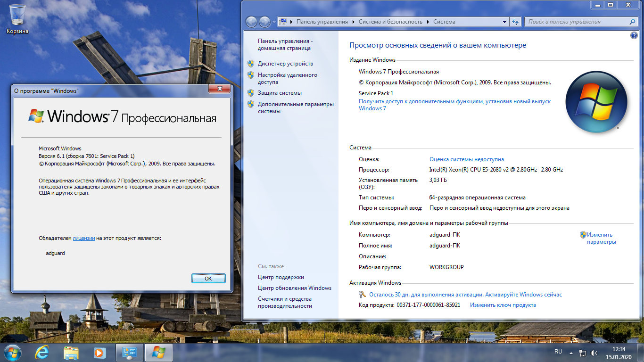Screen dimensions: 644x362
Task: Click the refresh button beside the address bar
Action: [515, 22]
